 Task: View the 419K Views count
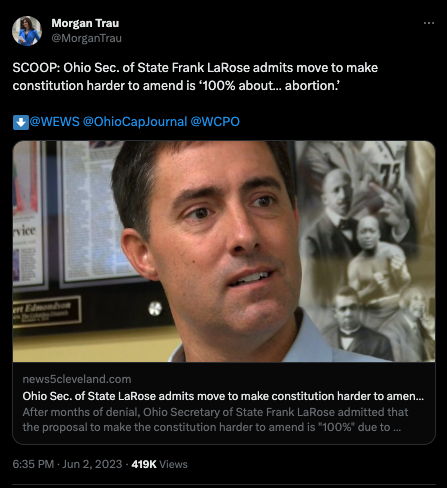(x=159, y=464)
